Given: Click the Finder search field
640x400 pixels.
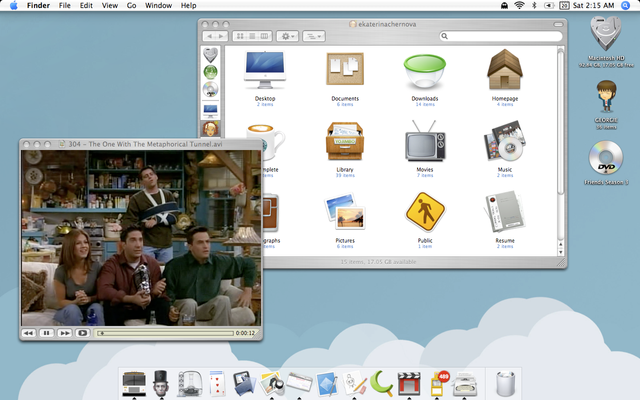Looking at the screenshot, I should pos(501,36).
